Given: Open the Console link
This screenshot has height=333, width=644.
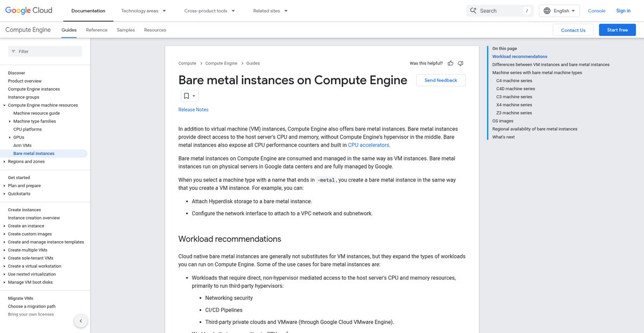Looking at the screenshot, I should click(x=597, y=11).
